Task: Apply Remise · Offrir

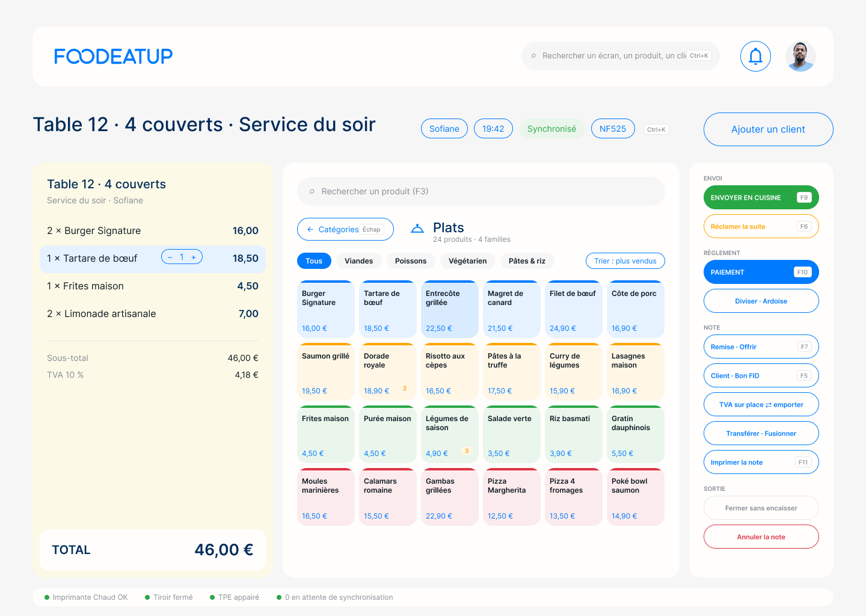Action: coord(761,346)
